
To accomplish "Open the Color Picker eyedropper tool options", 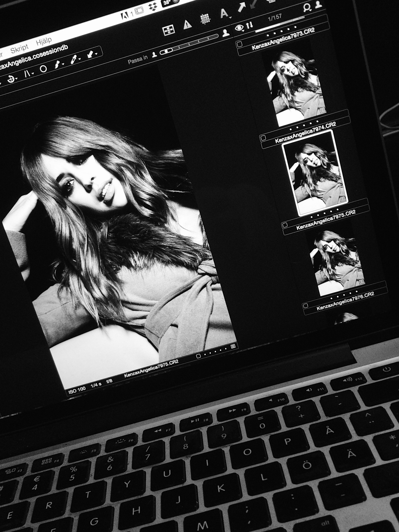I will pos(75,59).
